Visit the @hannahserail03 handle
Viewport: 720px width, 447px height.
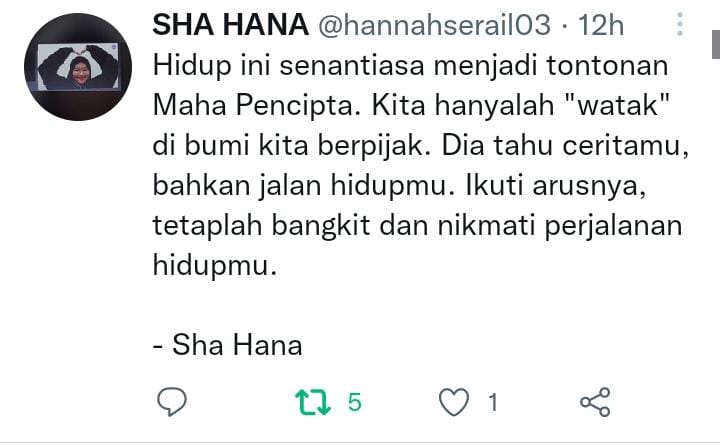tap(434, 25)
